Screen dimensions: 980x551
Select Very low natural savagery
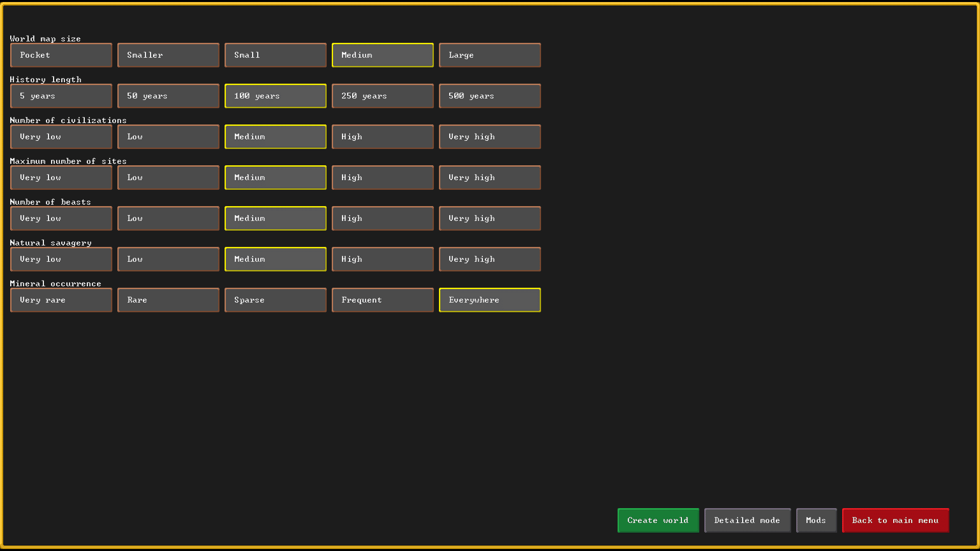(61, 259)
